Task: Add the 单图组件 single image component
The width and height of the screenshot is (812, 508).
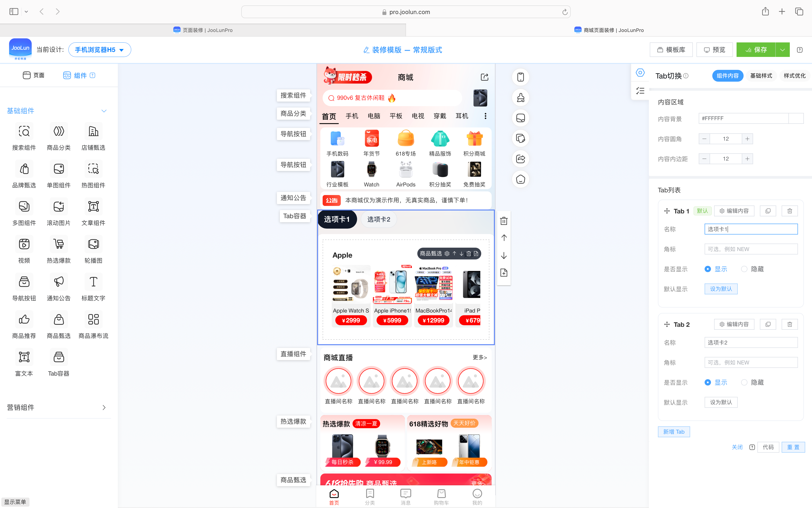Action: click(x=59, y=169)
